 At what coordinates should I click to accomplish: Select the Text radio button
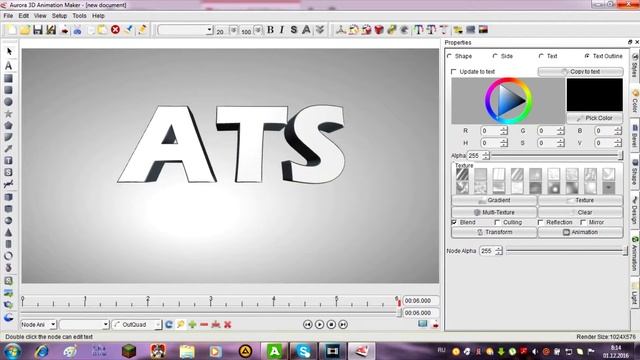(x=541, y=56)
